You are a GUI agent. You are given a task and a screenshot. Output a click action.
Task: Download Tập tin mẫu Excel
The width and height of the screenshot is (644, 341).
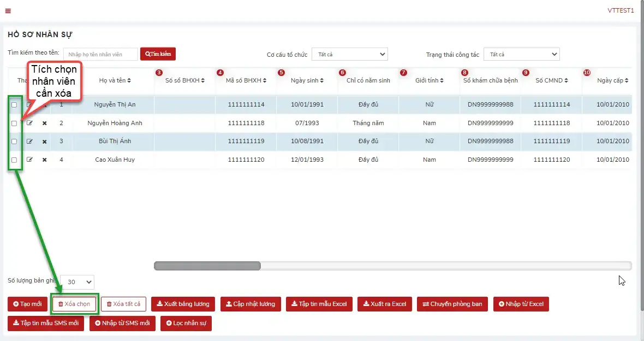[319, 304]
